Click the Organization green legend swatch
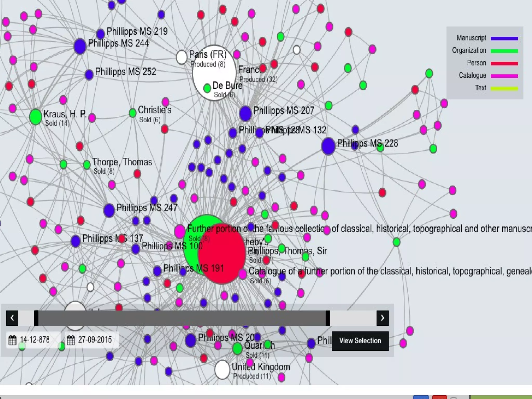The width and height of the screenshot is (532, 399). 504,51
